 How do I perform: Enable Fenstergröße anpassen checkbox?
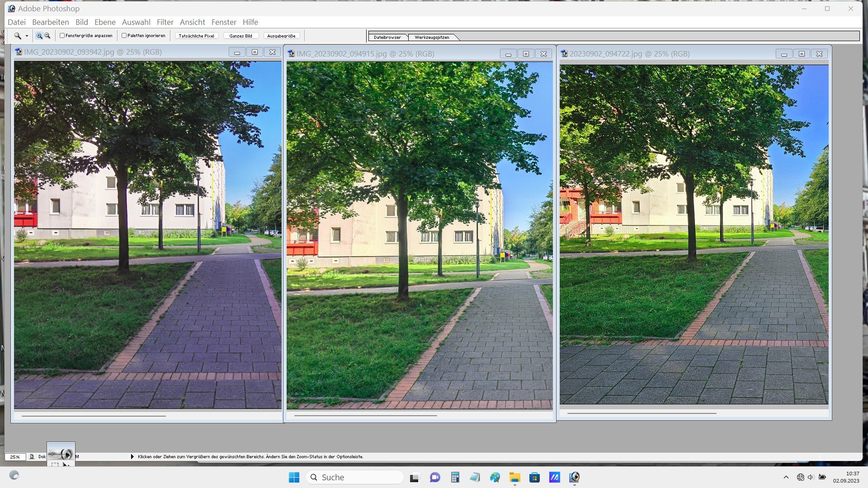tap(62, 36)
